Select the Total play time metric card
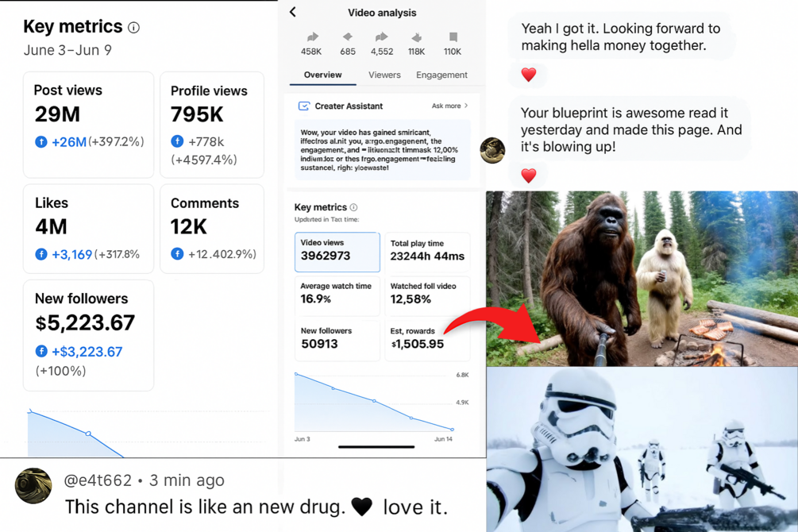The image size is (798, 532). click(427, 252)
